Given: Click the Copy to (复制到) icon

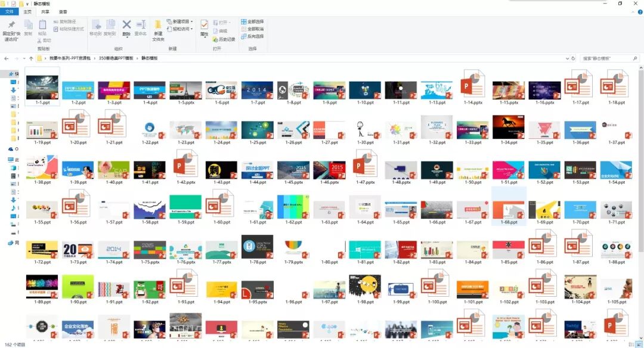Looking at the screenshot, I should pos(110,26).
